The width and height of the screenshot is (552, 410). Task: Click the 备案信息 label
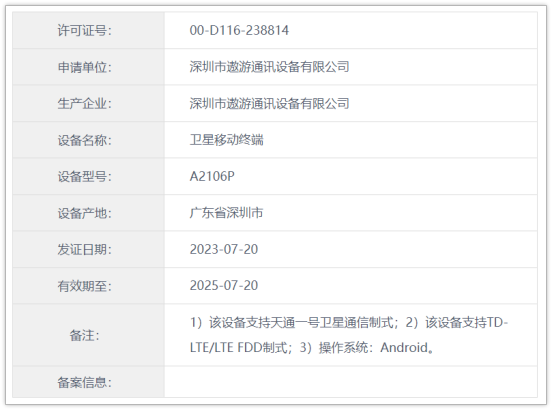coord(84,382)
